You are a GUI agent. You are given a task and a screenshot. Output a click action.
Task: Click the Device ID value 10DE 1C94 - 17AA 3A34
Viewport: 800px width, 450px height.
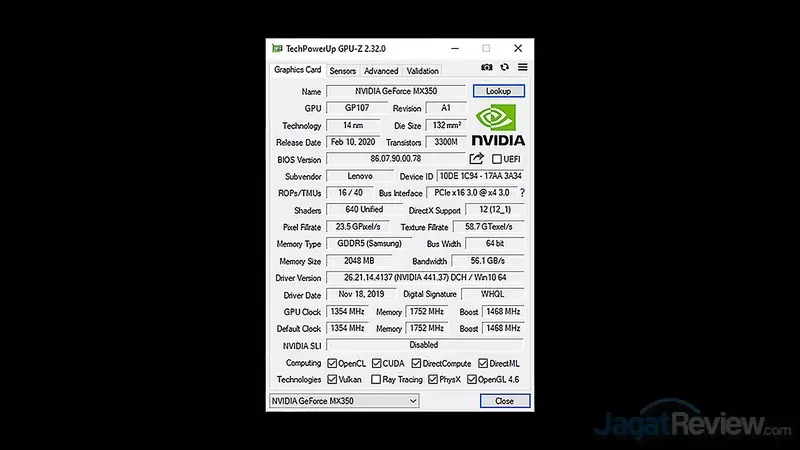click(481, 176)
